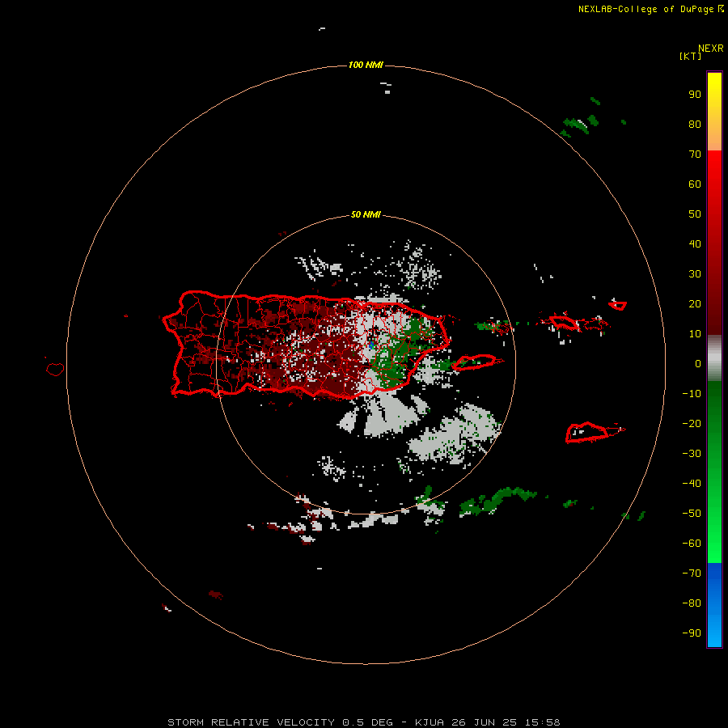Click the '70' value on the velocity scale
728x728 pixels.
coord(695,154)
